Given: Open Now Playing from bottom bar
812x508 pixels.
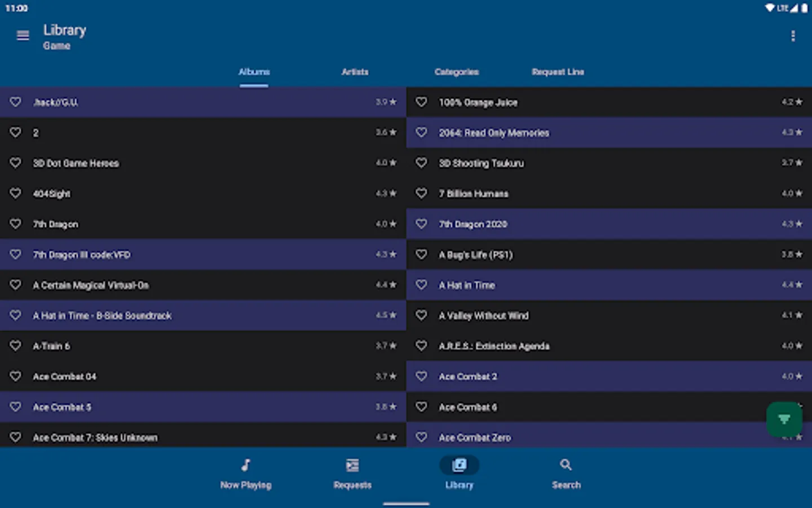Looking at the screenshot, I should (x=246, y=474).
